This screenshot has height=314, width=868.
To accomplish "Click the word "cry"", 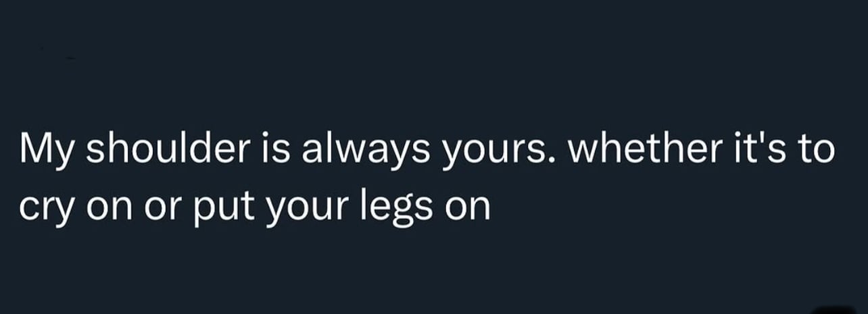I will click(x=45, y=208).
